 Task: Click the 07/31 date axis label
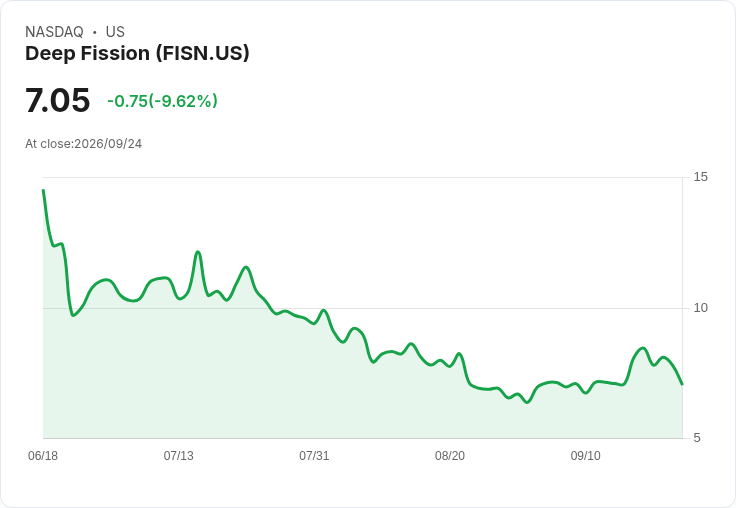[314, 456]
